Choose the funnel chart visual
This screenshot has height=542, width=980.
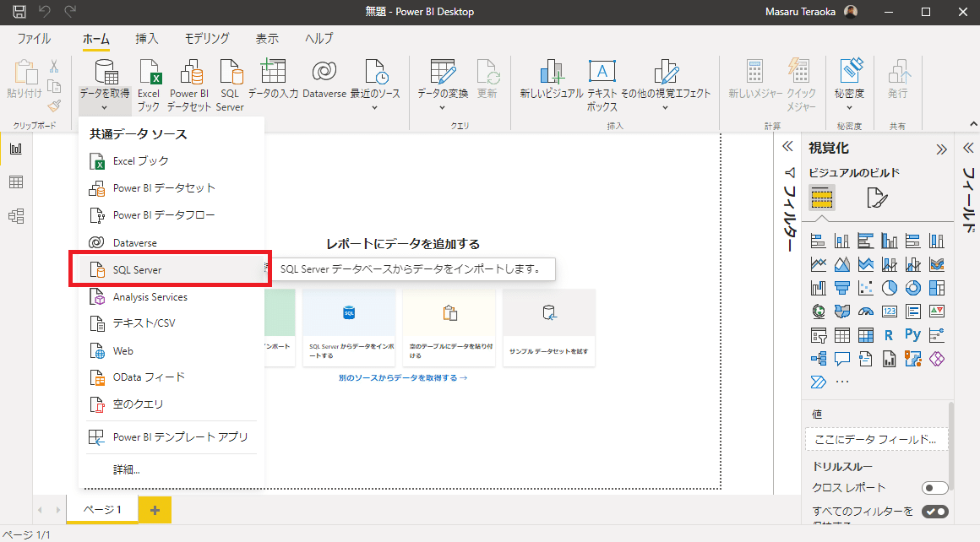pyautogui.click(x=842, y=288)
